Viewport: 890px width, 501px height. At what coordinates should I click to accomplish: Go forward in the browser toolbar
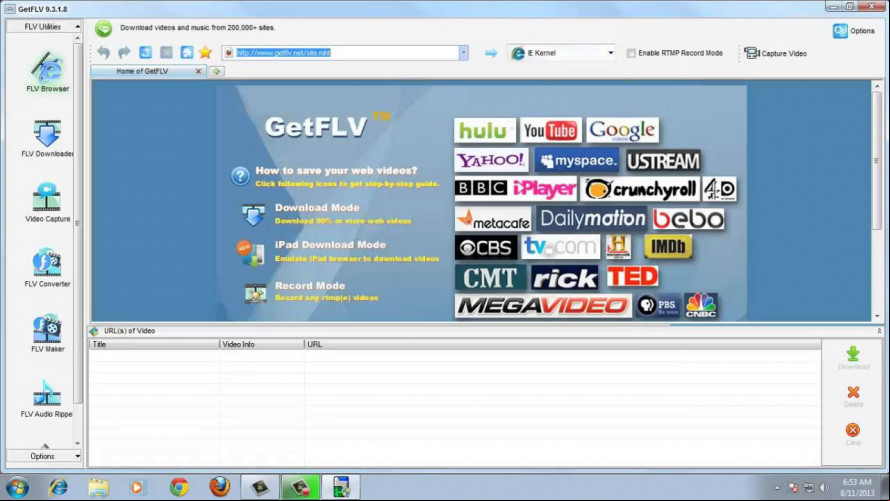point(124,53)
